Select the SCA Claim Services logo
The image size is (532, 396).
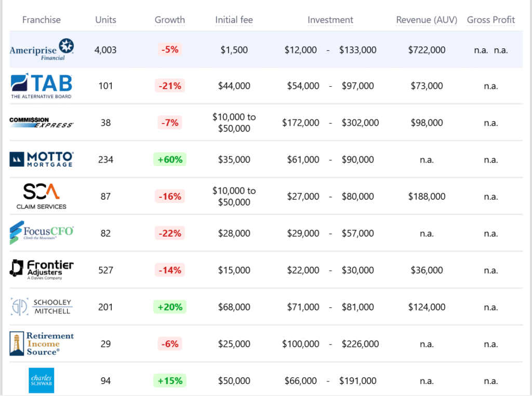pyautogui.click(x=42, y=196)
